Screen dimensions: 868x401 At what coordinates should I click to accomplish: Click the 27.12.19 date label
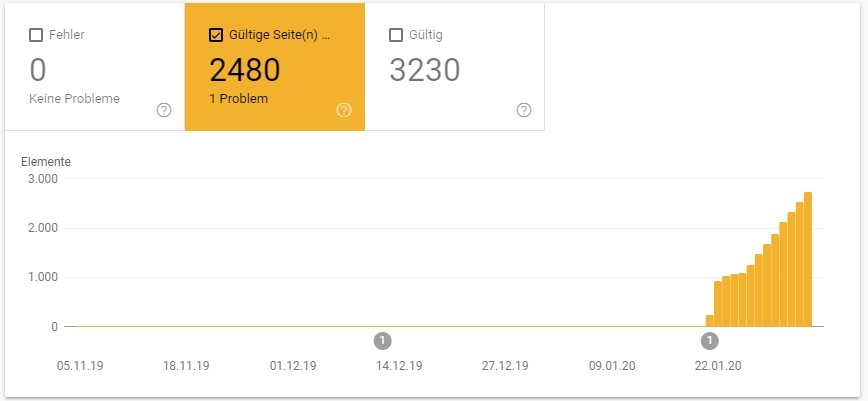pyautogui.click(x=505, y=366)
